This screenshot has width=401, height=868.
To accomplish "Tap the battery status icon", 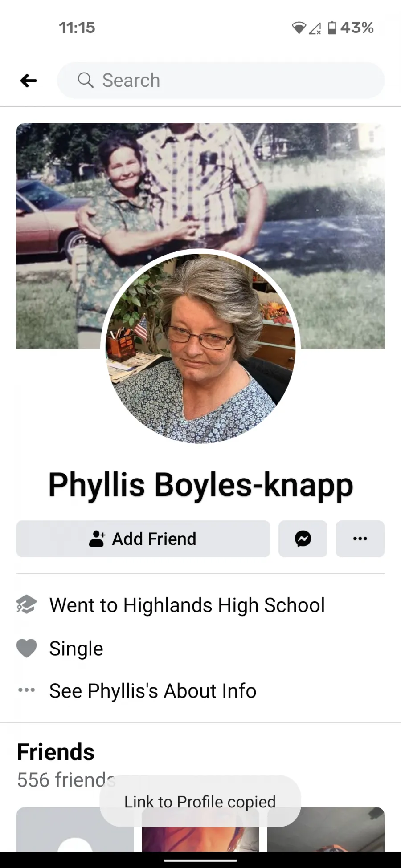I will pos(332,28).
